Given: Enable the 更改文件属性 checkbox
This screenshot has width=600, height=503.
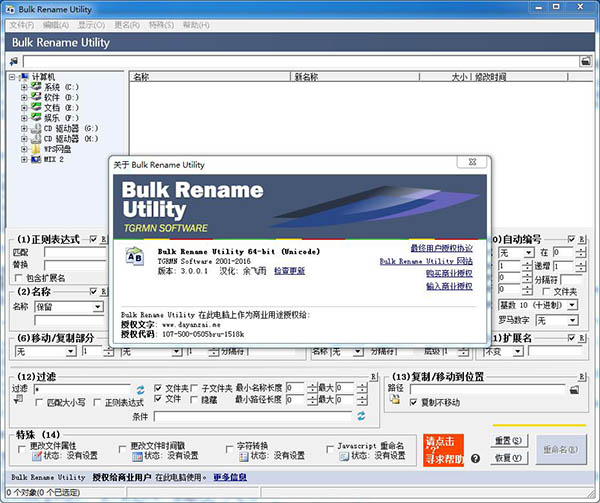Looking at the screenshot, I should (22, 448).
